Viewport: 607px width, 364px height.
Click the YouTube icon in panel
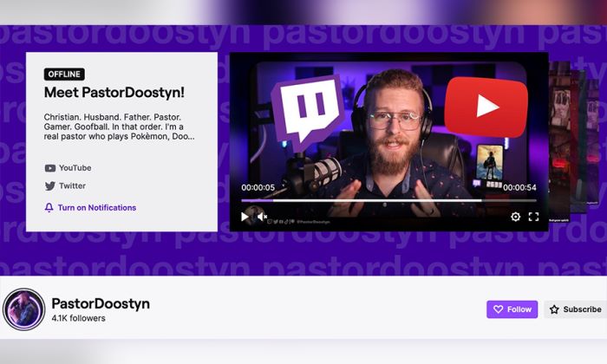pyautogui.click(x=50, y=168)
